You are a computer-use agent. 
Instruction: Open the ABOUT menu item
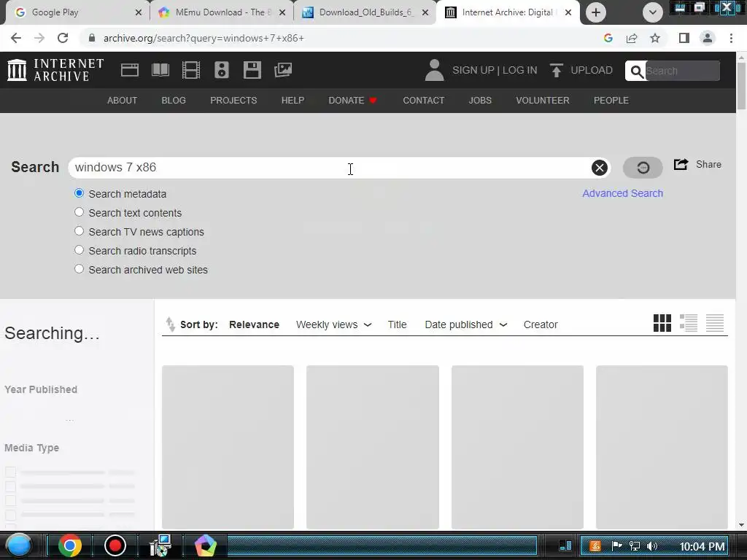pos(122,101)
